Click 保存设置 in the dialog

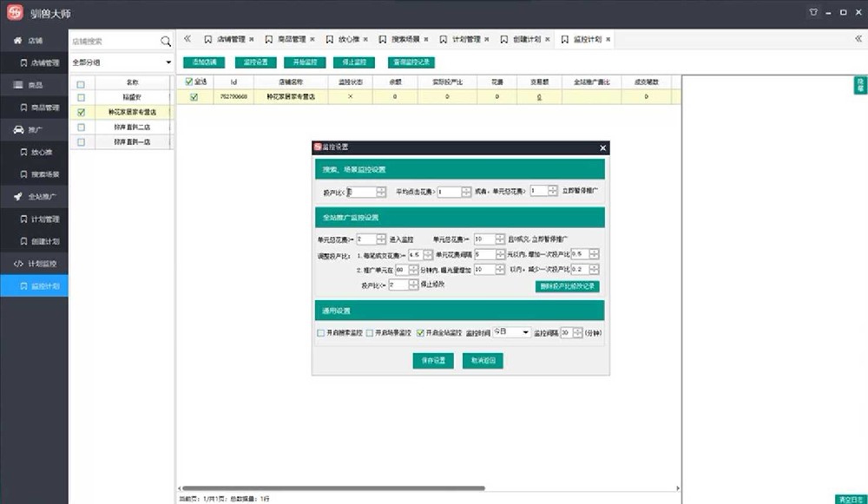pos(433,361)
